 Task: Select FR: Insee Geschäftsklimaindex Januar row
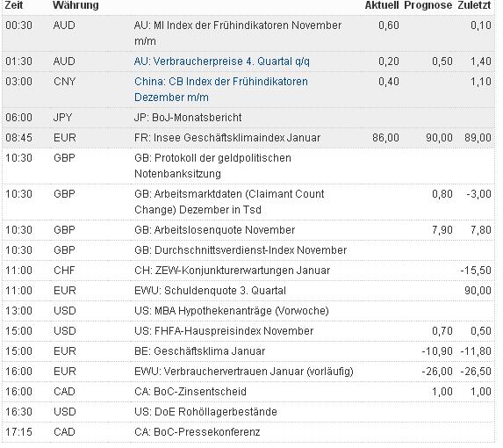point(248,138)
